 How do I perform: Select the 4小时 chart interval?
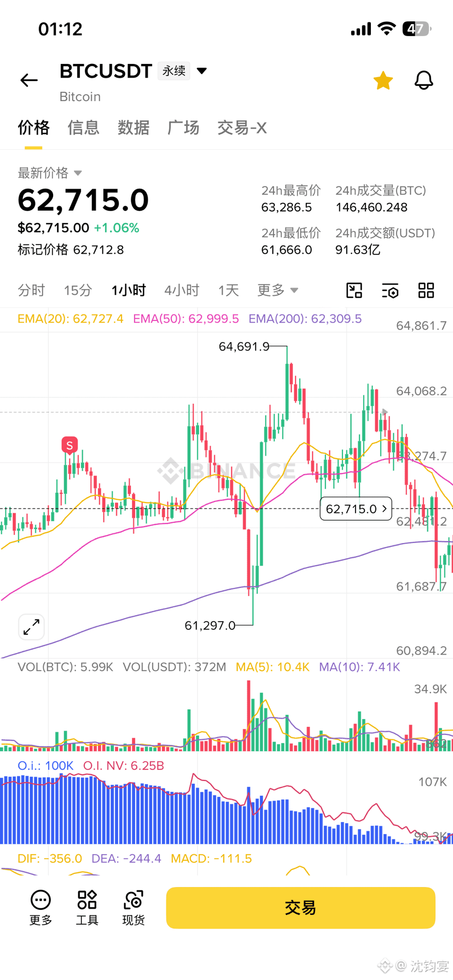(x=182, y=290)
